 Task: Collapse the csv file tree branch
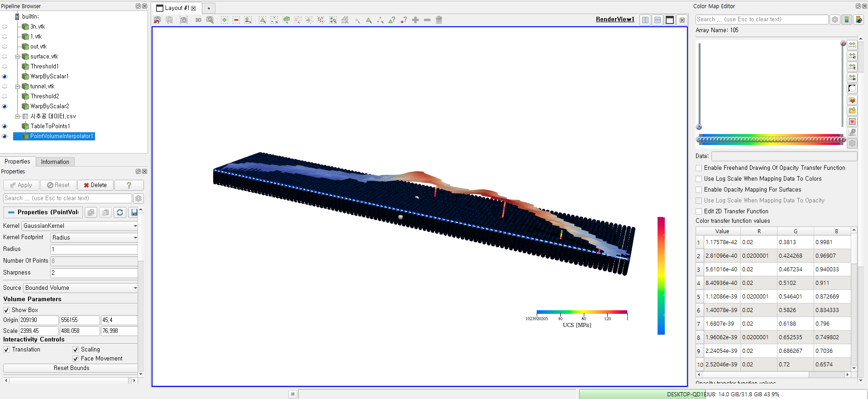tap(18, 116)
